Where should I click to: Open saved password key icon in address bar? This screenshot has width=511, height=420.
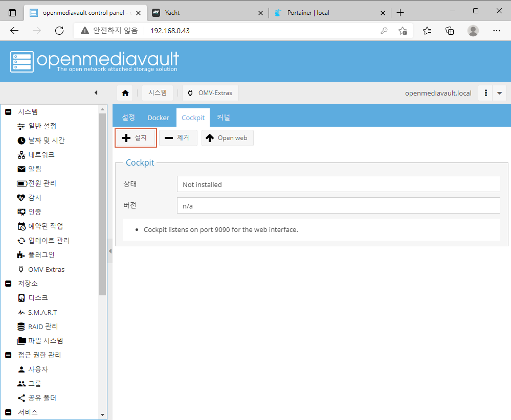[384, 31]
